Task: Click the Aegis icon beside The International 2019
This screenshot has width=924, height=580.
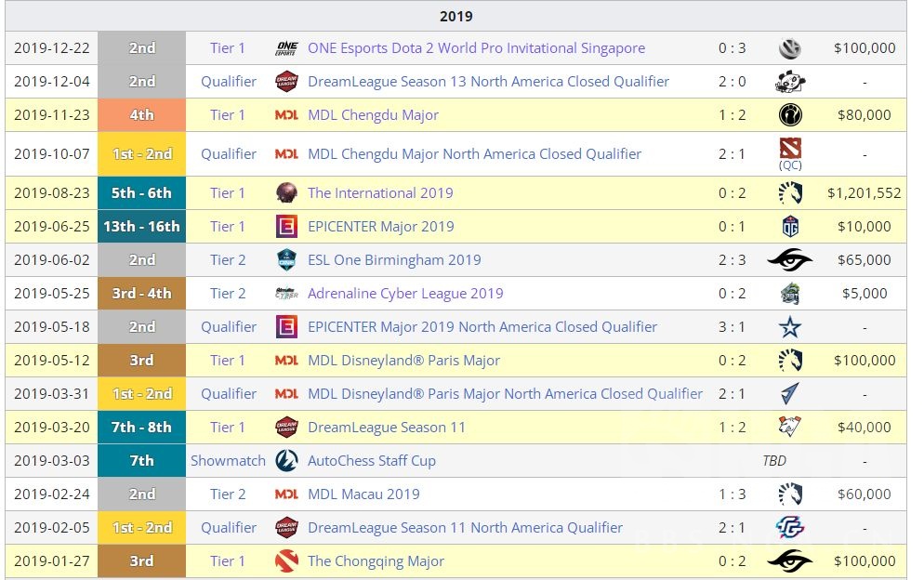Action: [x=288, y=192]
